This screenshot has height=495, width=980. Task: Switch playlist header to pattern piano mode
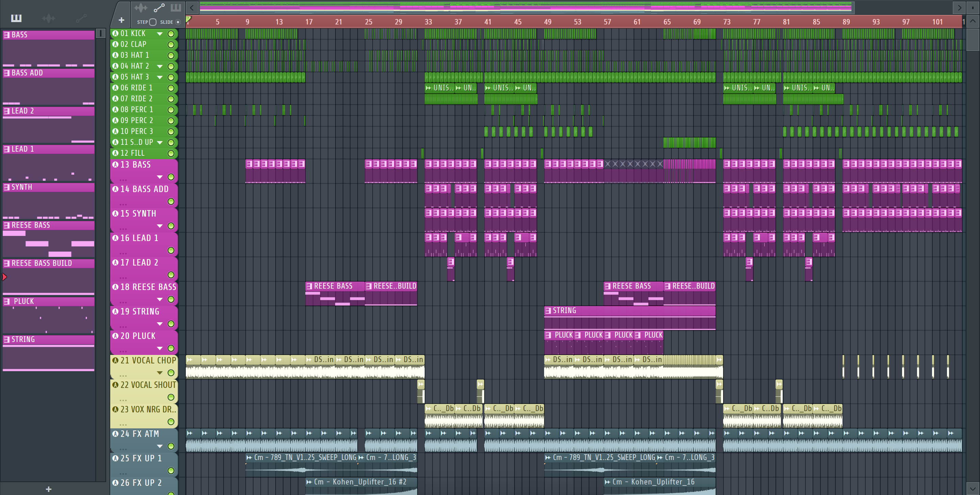coord(176,7)
